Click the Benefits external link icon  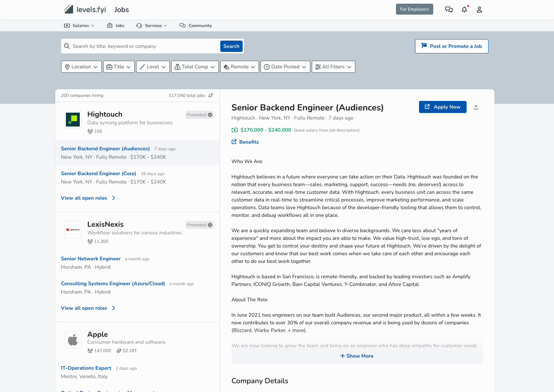pyautogui.click(x=234, y=142)
